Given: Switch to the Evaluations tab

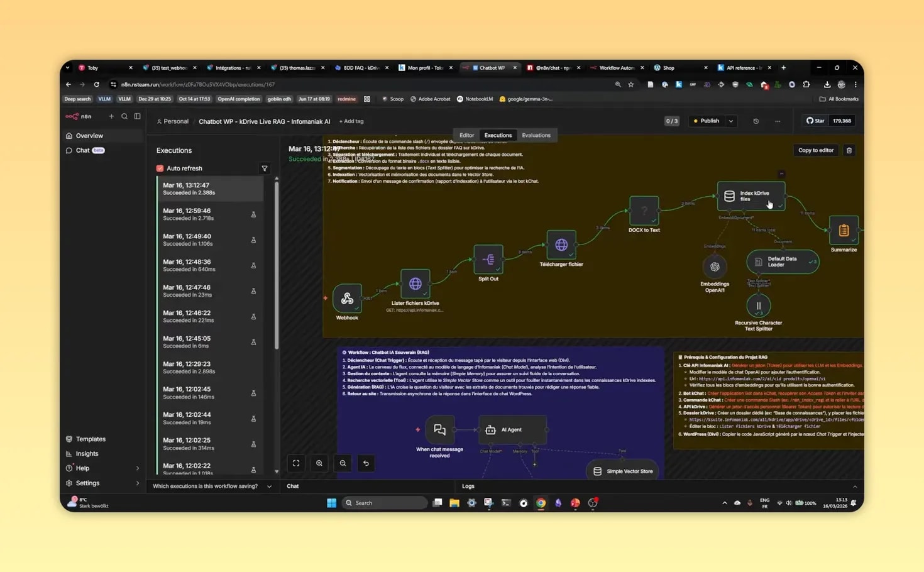Looking at the screenshot, I should click(x=536, y=135).
